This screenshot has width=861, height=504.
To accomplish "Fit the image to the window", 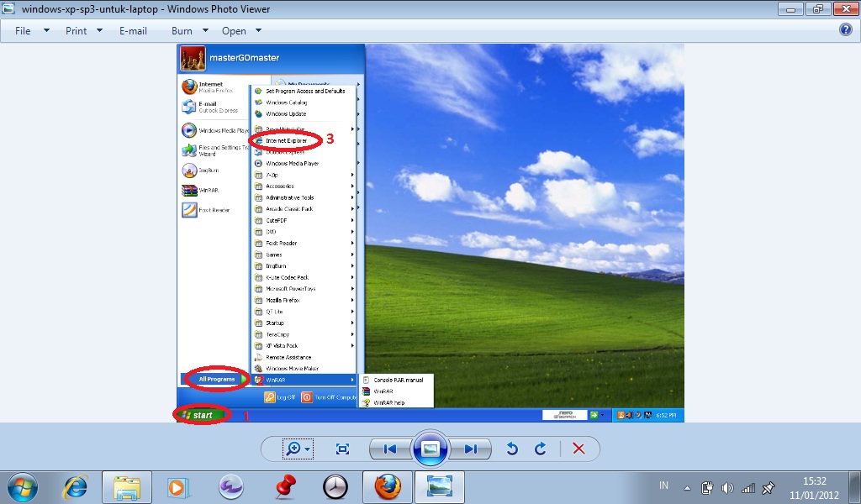I will pos(341,449).
